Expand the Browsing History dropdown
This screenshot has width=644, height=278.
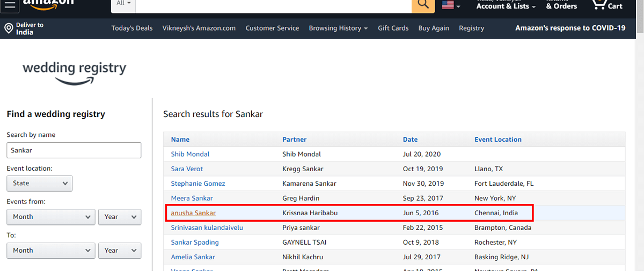coord(338,28)
